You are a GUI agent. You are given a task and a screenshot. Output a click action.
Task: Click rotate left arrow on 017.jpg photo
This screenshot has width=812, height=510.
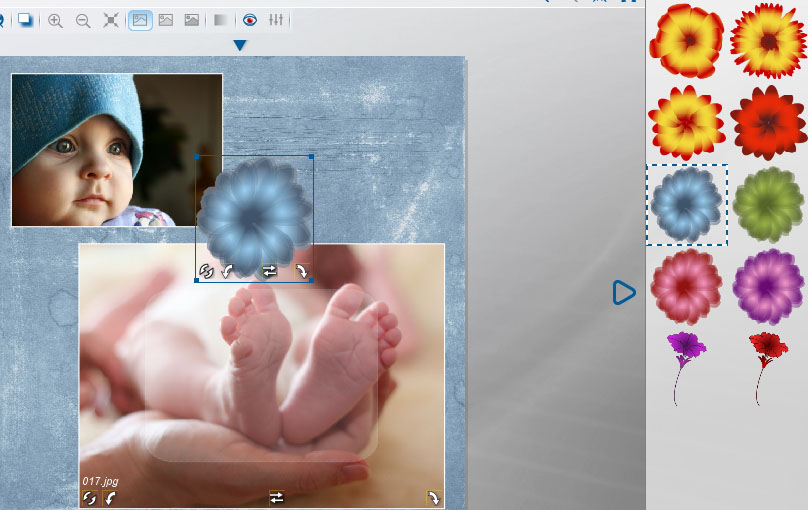coord(111,498)
